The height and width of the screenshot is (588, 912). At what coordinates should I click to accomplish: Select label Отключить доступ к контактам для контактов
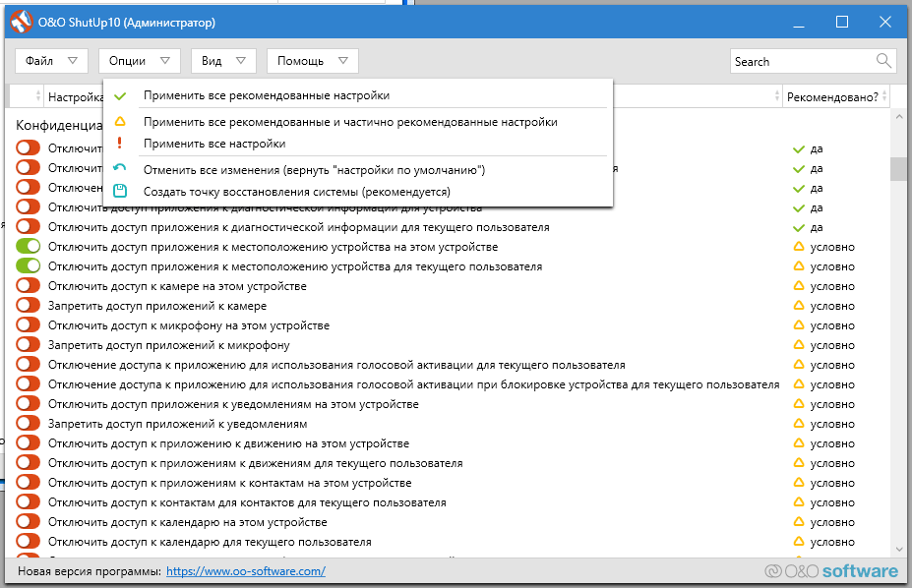[x=247, y=502]
